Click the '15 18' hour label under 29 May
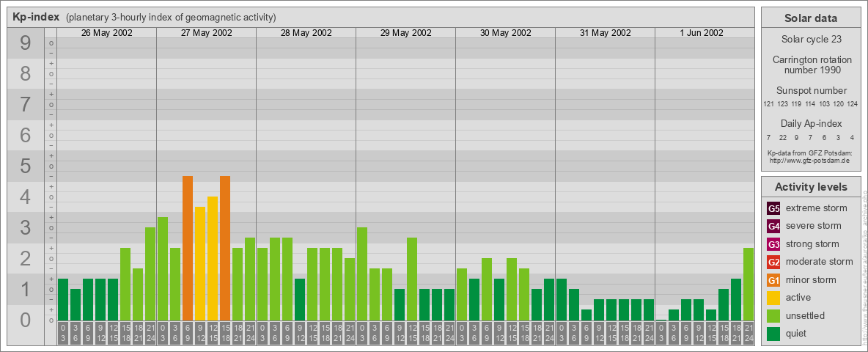 point(424,333)
